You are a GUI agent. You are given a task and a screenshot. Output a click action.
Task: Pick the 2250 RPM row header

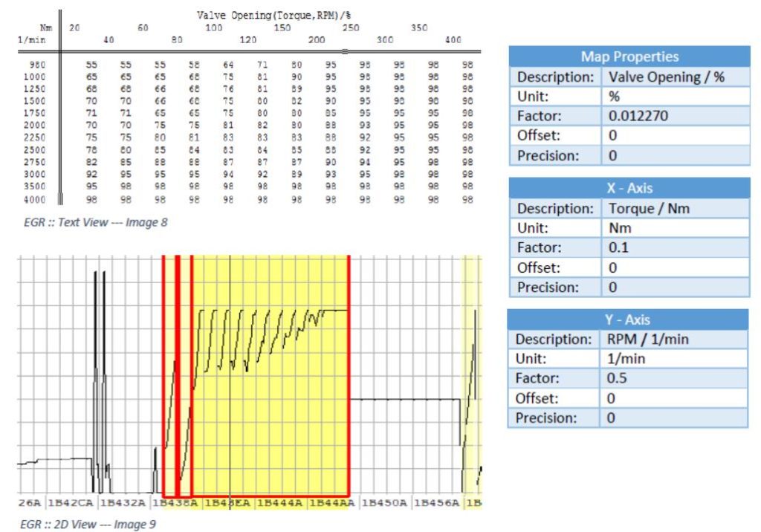pos(34,137)
